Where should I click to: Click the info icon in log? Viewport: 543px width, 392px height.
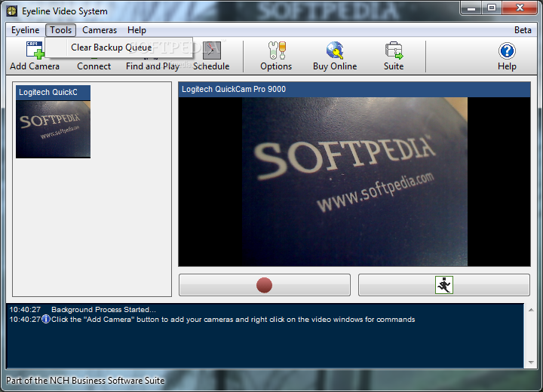[46, 319]
